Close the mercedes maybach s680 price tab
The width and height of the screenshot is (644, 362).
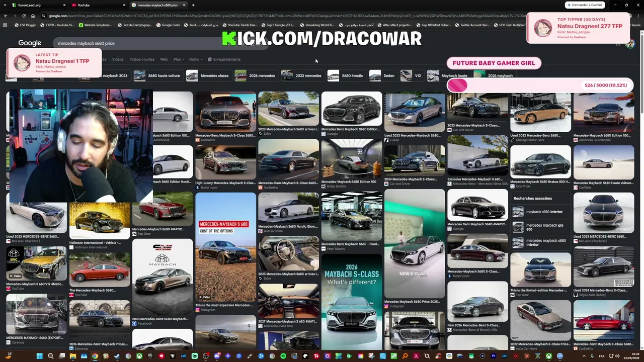click(x=184, y=5)
